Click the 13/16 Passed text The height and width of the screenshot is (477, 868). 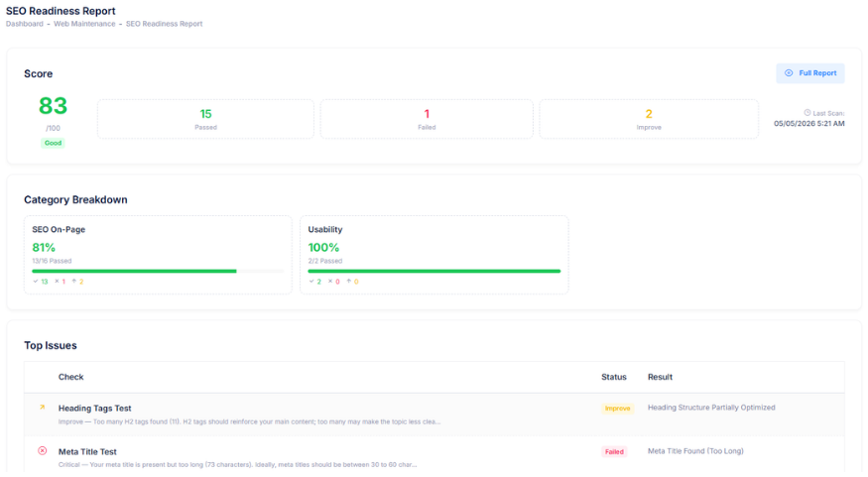(x=52, y=261)
